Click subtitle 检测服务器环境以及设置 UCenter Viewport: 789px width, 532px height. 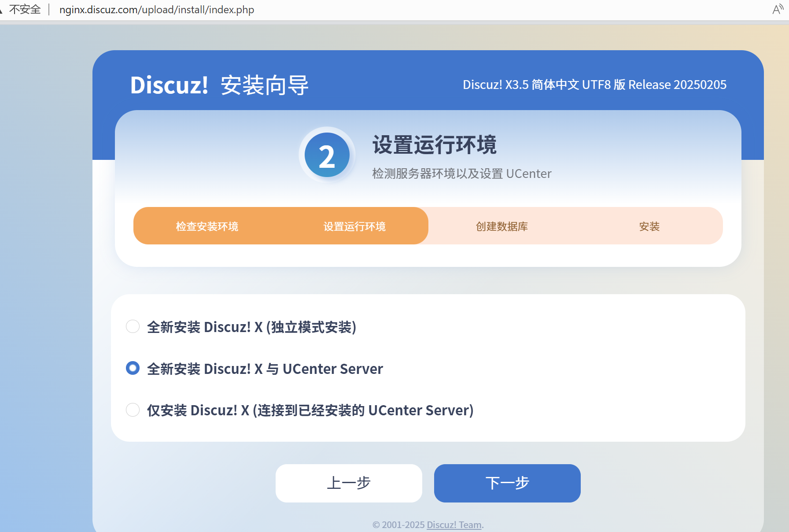(x=462, y=174)
